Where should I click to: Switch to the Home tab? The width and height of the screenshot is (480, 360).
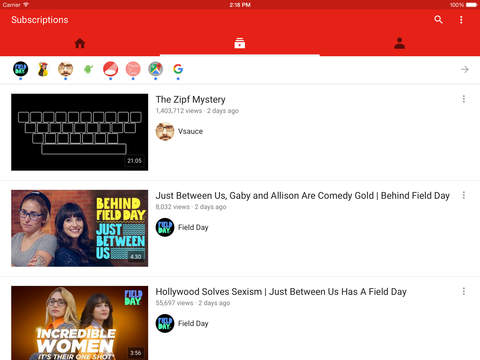tap(80, 43)
